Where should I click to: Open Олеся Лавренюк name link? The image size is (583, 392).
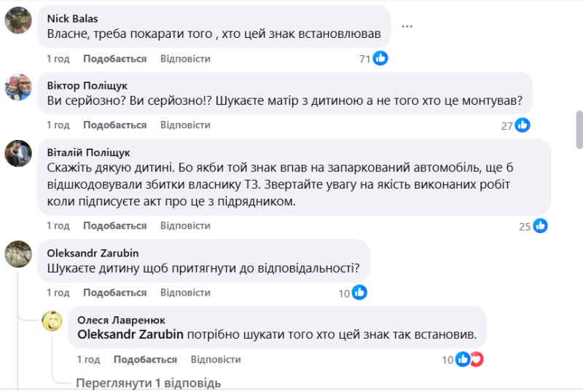click(x=121, y=320)
